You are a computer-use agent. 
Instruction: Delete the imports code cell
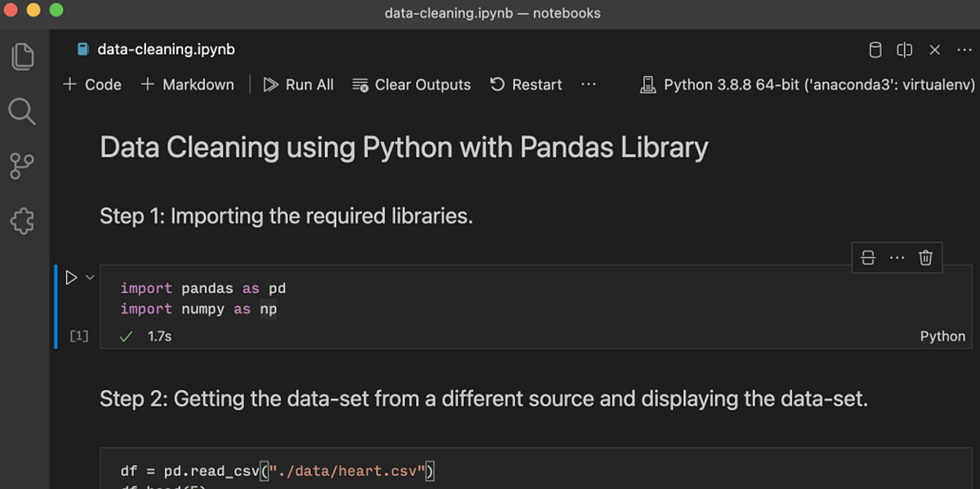tap(924, 256)
